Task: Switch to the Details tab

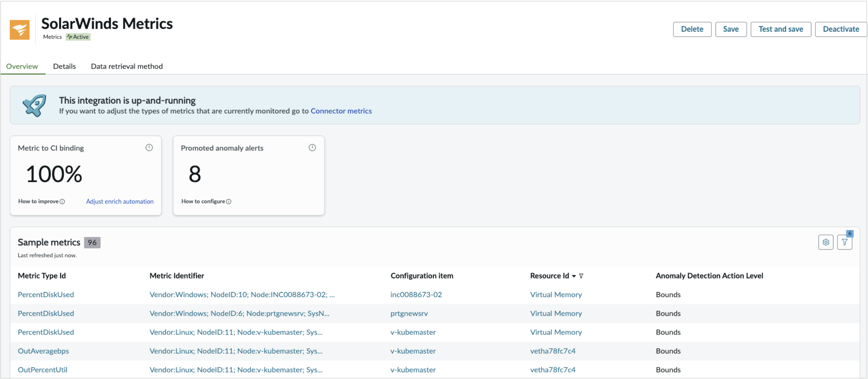Action: 64,66
